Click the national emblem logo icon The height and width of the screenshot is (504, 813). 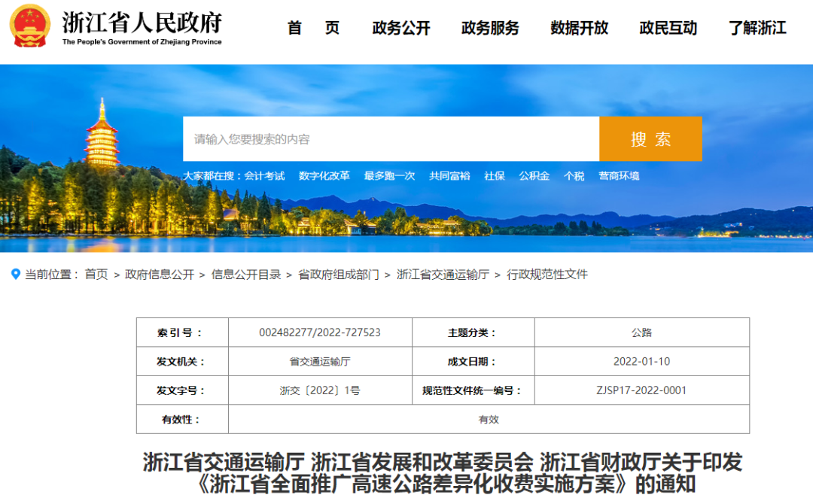30,26
